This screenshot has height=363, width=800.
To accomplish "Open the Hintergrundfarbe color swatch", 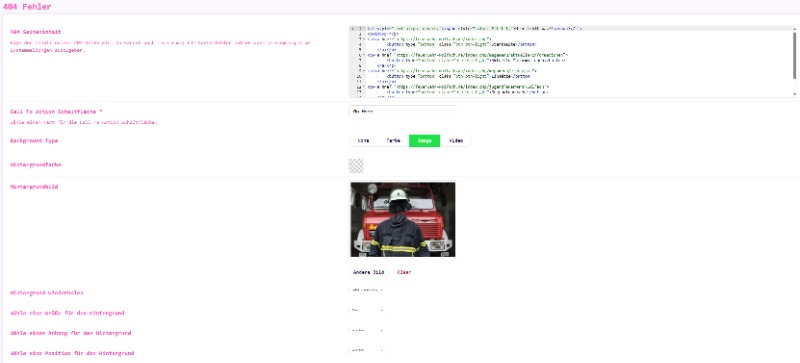I will point(356,165).
